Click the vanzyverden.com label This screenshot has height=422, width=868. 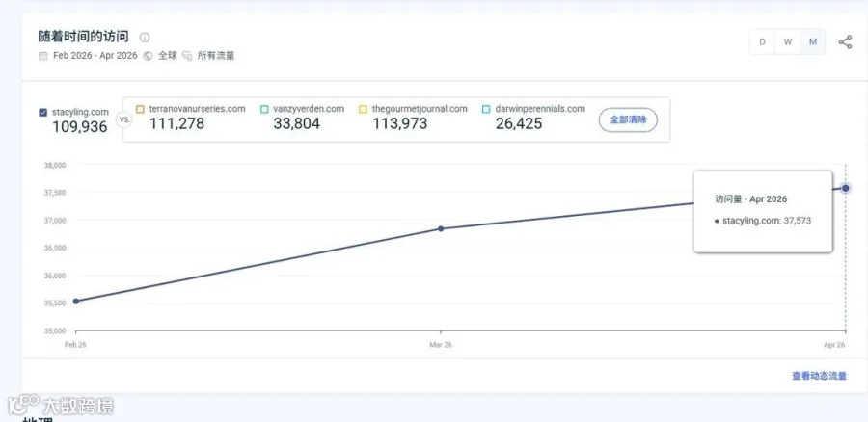(x=309, y=109)
